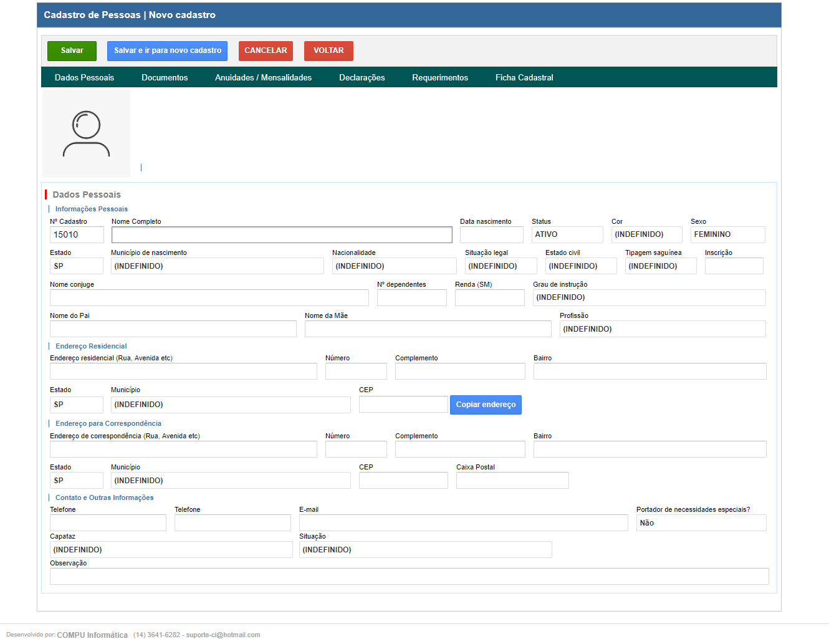Viewport: 829px width, 644px height.
Task: Expand the Grau de instrução dropdown
Action: tap(648, 298)
